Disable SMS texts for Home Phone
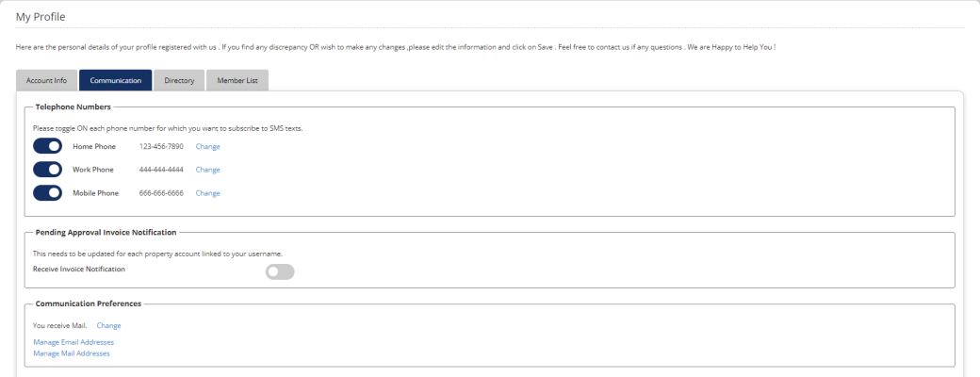 [47, 146]
